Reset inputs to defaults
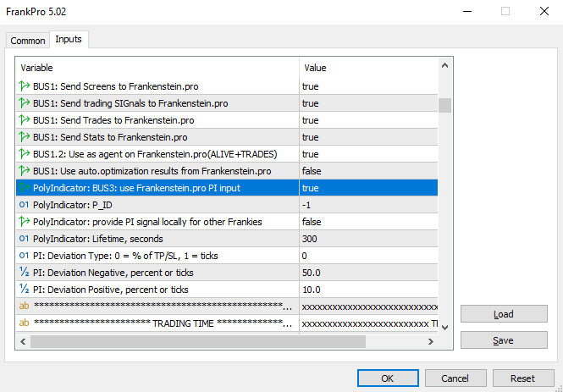The image size is (563, 392). [523, 378]
